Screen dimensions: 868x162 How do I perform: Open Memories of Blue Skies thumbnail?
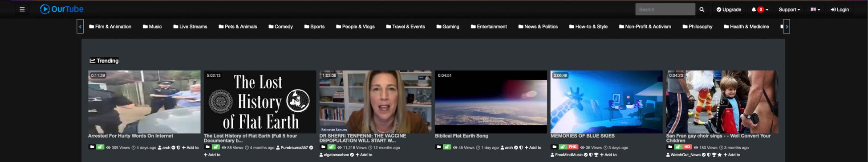click(607, 102)
